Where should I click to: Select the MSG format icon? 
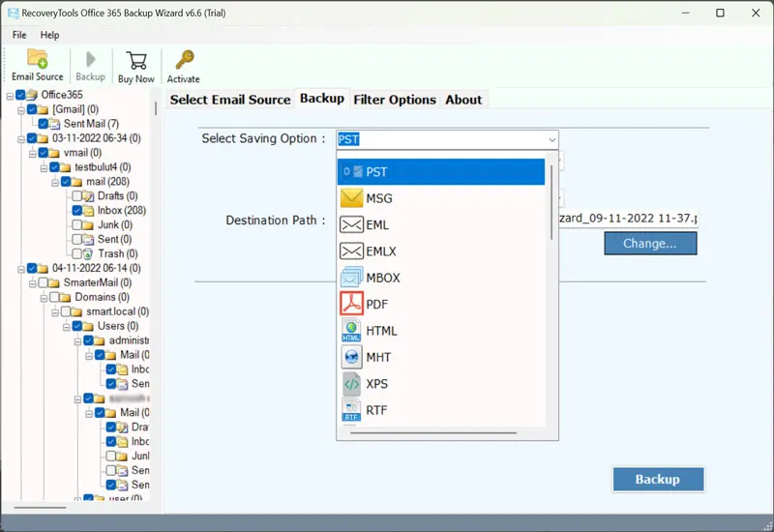tap(351, 198)
